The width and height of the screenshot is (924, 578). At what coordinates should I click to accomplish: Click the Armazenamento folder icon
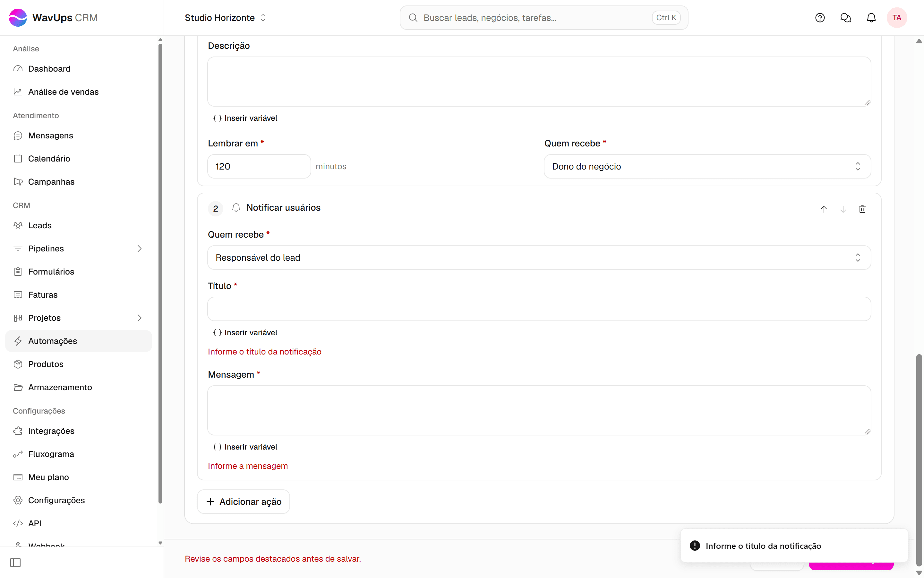tap(18, 387)
